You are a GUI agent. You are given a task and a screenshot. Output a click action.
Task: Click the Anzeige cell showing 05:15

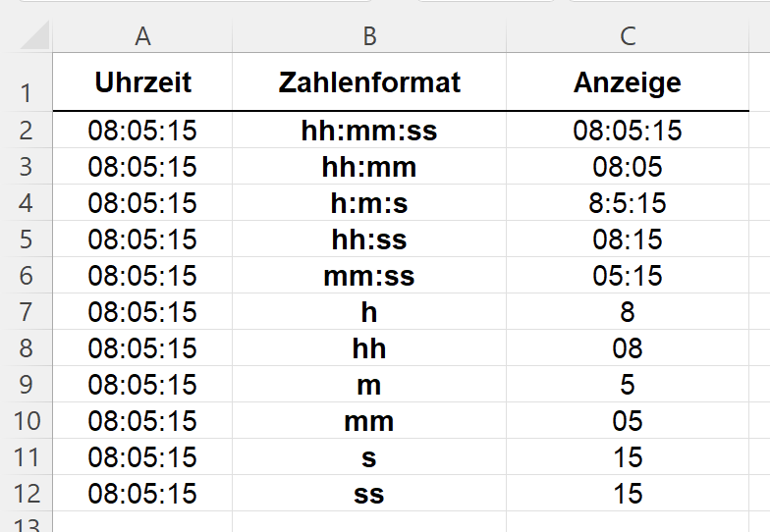(x=628, y=276)
